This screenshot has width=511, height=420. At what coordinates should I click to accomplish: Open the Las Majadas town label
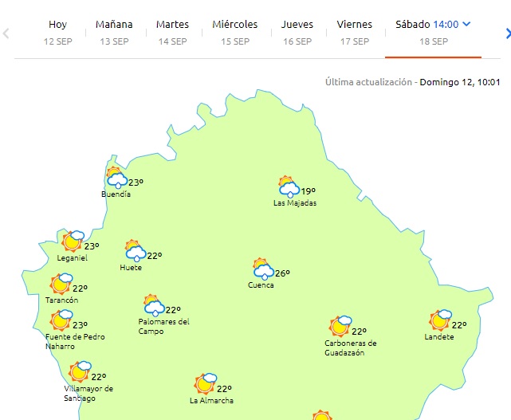[295, 203]
